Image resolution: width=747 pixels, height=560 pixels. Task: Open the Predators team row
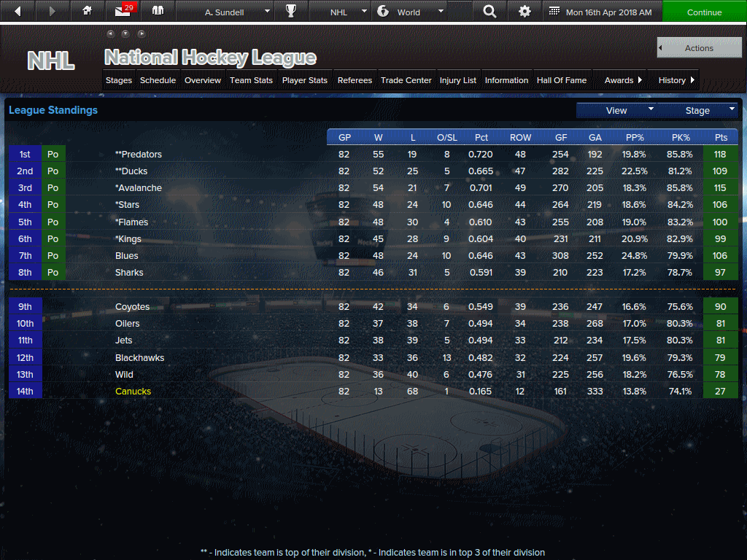[x=373, y=155]
